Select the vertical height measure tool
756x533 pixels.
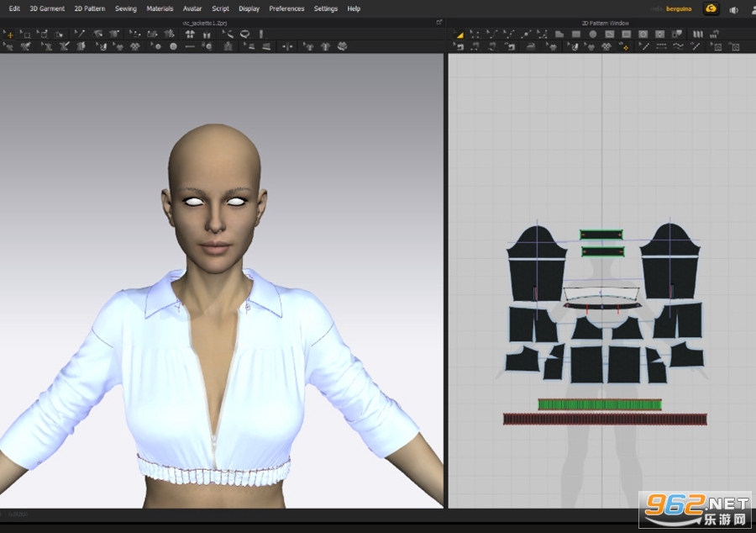pos(262,34)
